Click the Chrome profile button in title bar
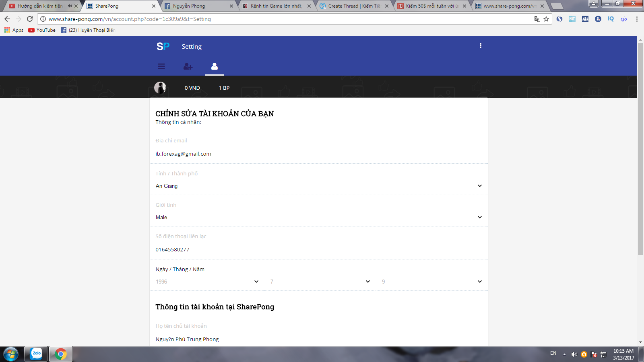Image resolution: width=644 pixels, height=362 pixels. click(x=593, y=4)
